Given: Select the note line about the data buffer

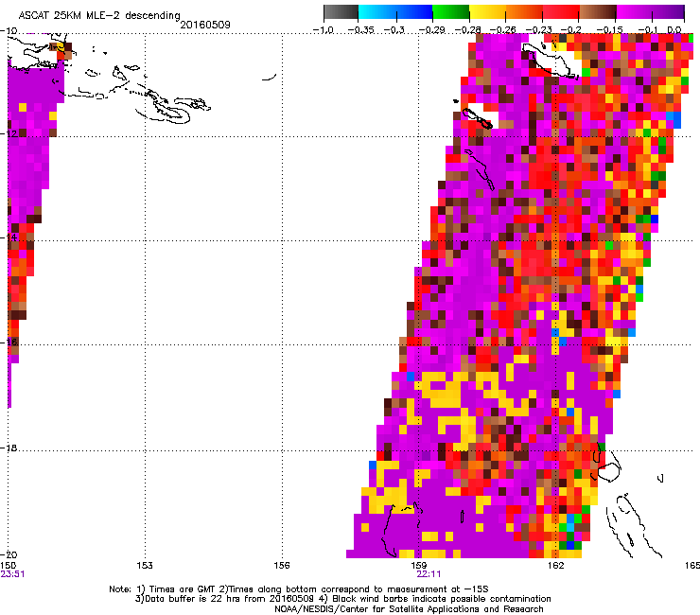Looking at the screenshot, I should [x=342, y=599].
